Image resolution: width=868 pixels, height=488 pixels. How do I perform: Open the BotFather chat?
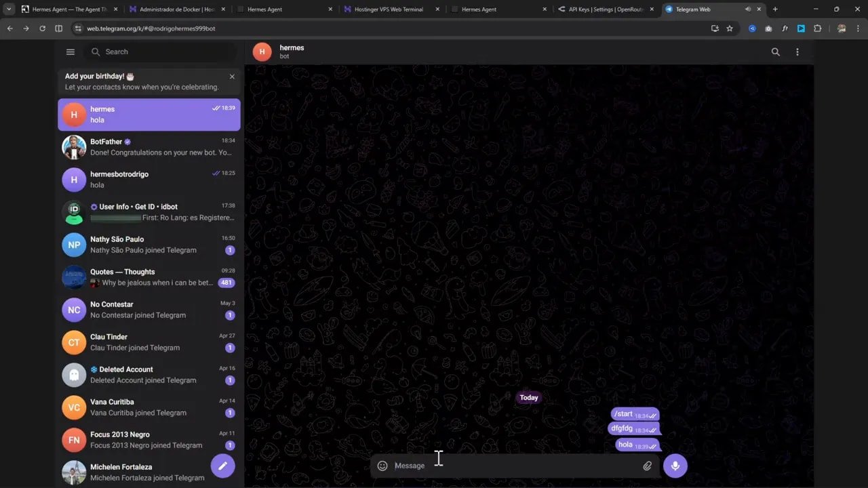pos(149,147)
